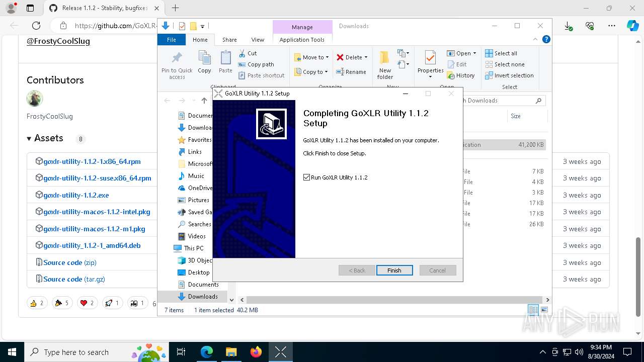Click the Properties icon
Viewport: 644px width, 362px height.
coord(430,58)
